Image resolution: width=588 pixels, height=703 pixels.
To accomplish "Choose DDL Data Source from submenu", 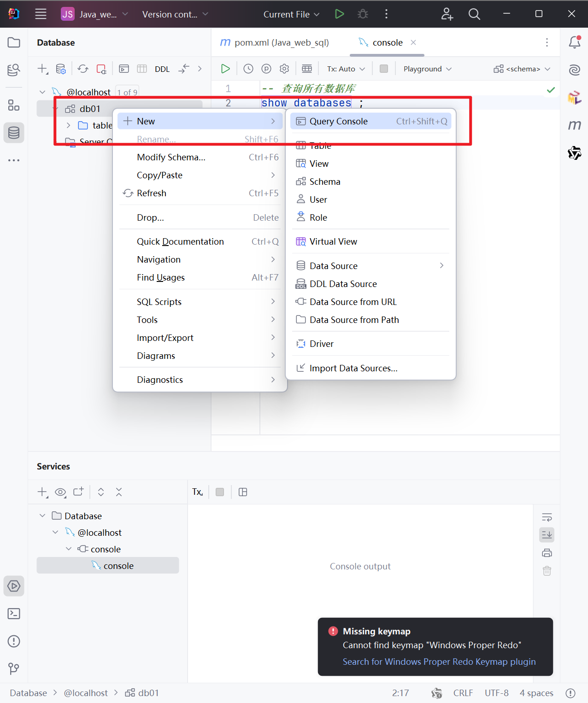I will [371, 284].
